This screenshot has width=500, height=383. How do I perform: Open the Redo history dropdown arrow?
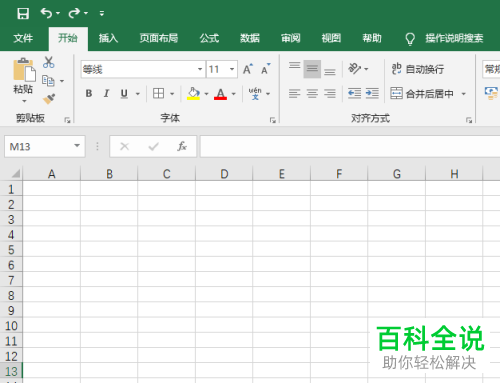click(86, 13)
